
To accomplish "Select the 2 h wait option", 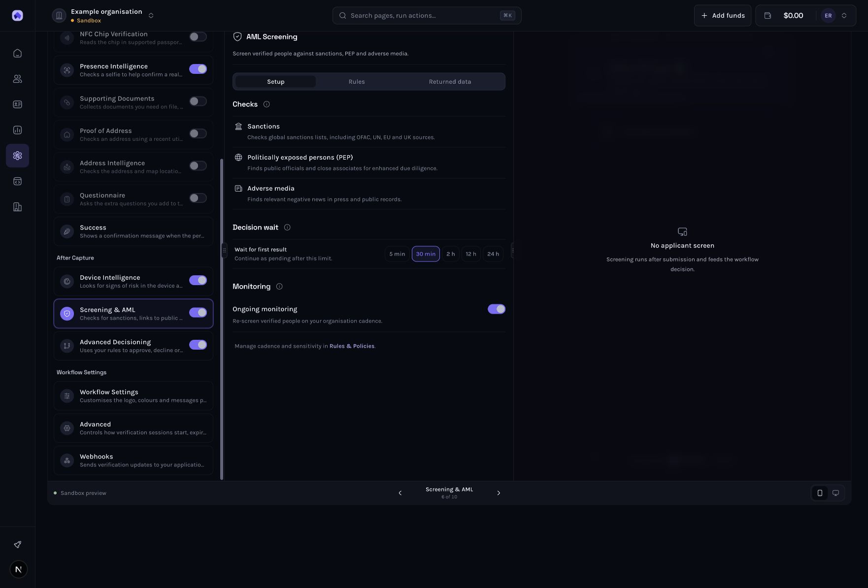I will [451, 254].
